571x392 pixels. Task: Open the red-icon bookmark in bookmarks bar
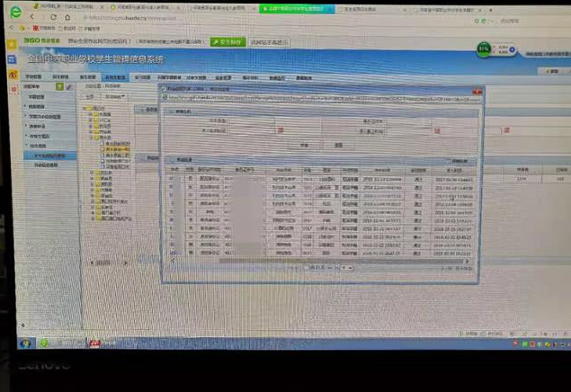coord(44,28)
